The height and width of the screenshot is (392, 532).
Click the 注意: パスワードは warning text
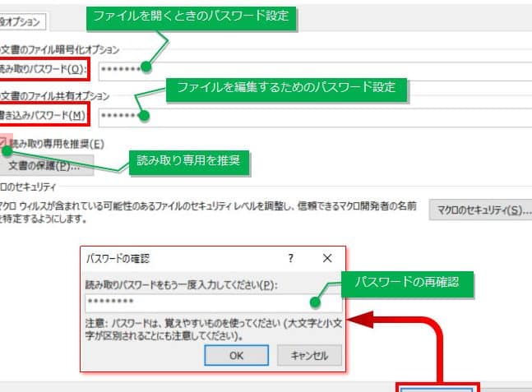214,330
